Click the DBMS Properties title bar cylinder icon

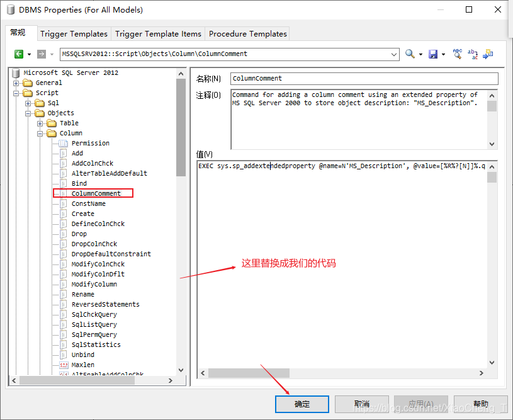(x=11, y=10)
